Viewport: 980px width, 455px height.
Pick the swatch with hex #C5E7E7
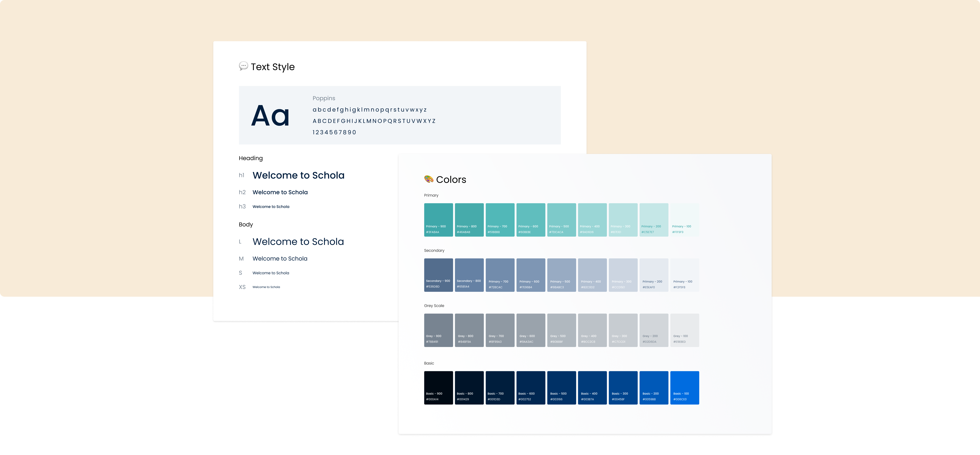point(654,220)
